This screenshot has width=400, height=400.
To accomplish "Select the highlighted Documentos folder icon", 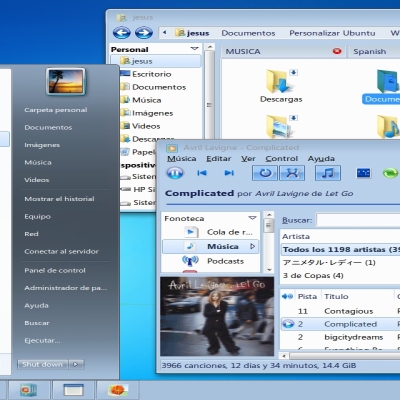I will pyautogui.click(x=388, y=82).
